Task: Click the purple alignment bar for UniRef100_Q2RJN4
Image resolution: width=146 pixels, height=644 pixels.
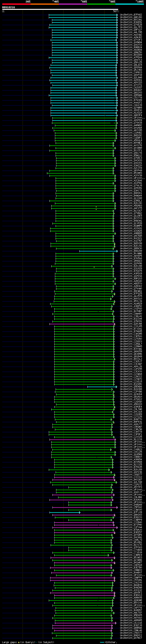Action: coord(82,324)
